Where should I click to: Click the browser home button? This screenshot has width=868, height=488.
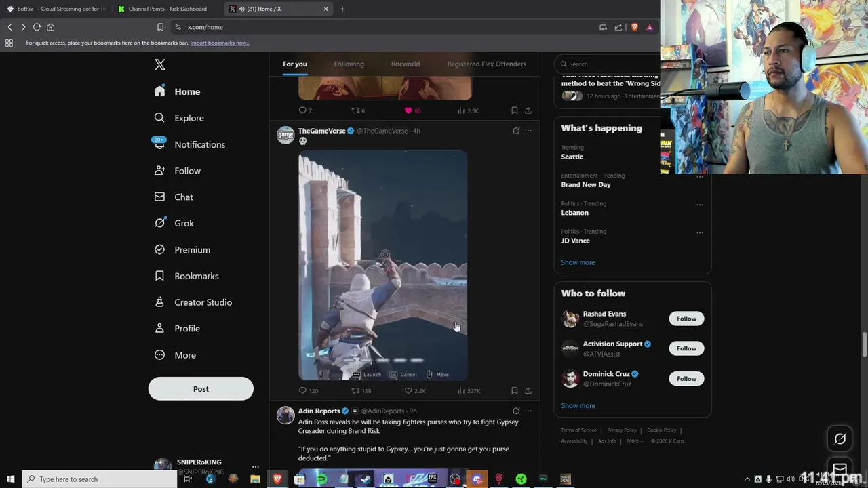pos(50,27)
